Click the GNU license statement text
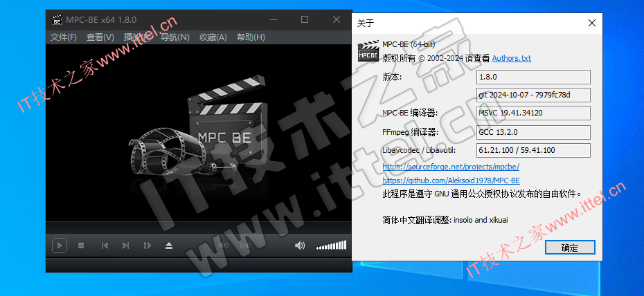Viewport: 644px width, 296px height. coord(482,194)
